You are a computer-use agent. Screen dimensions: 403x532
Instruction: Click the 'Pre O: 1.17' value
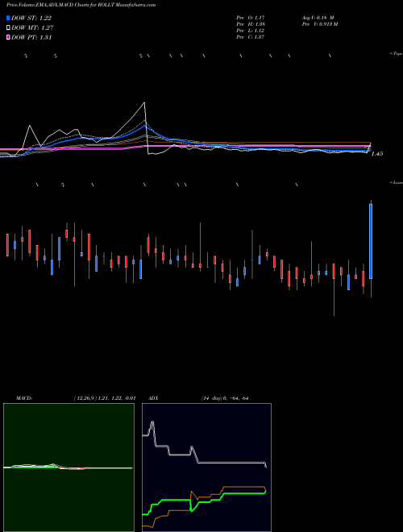click(251, 17)
